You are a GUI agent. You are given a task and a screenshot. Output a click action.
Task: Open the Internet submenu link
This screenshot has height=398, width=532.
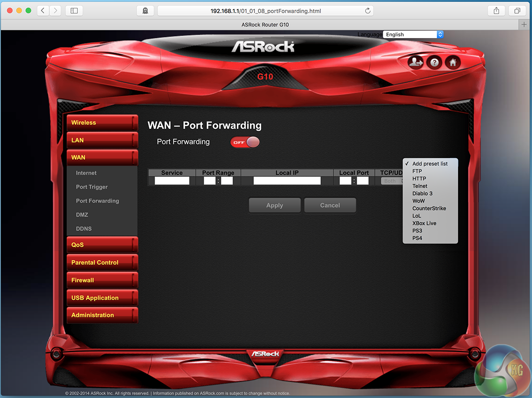click(86, 173)
